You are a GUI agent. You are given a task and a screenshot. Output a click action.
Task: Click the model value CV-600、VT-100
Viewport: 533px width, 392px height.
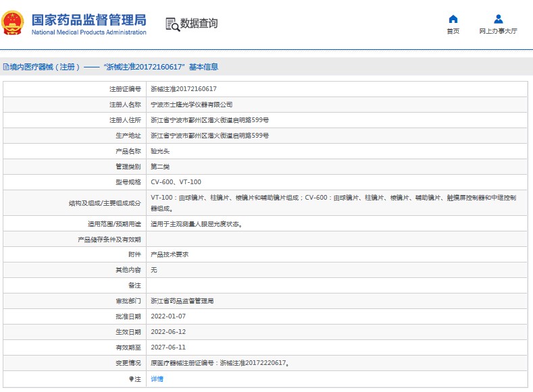[x=176, y=182]
